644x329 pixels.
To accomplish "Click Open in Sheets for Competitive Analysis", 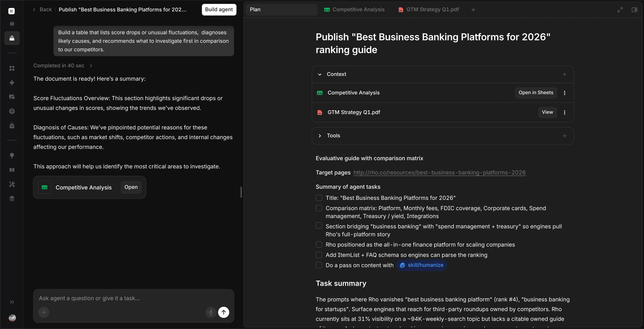I will pyautogui.click(x=536, y=93).
